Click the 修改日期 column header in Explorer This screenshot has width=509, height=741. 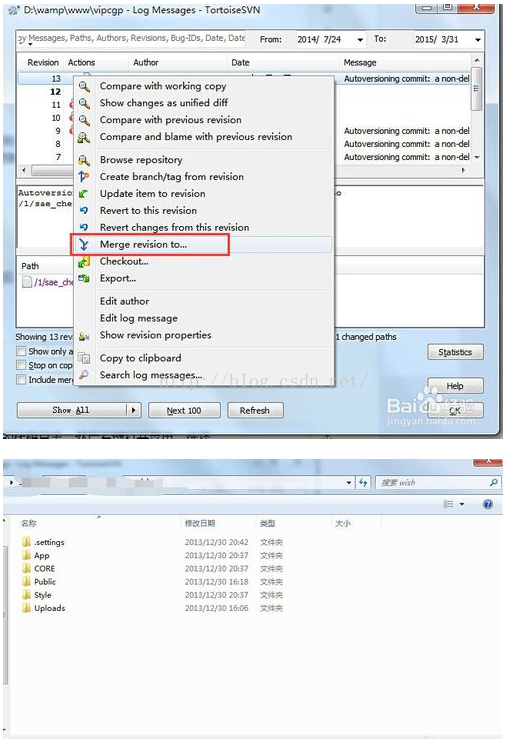coord(217,523)
